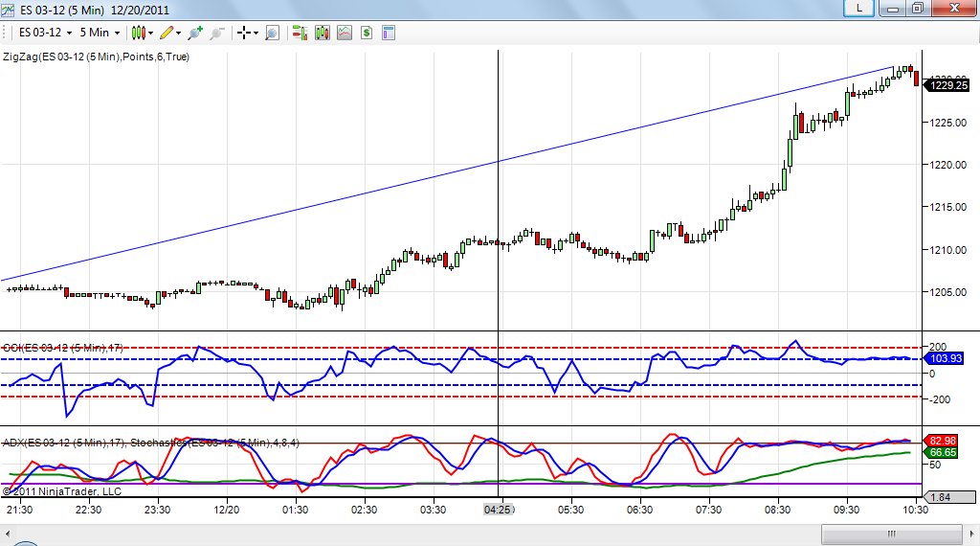980x546 pixels.
Task: Open the crosshair cursor dropdown arrow
Action: [x=256, y=34]
